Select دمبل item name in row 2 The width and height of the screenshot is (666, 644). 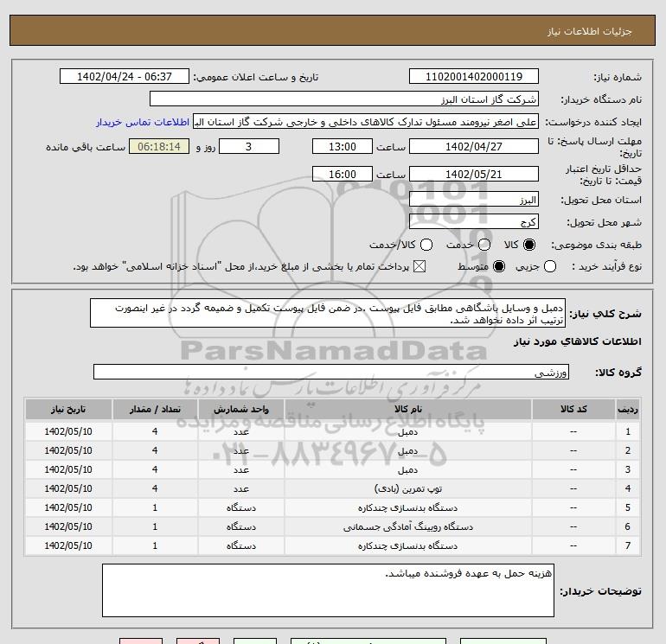[x=407, y=451]
